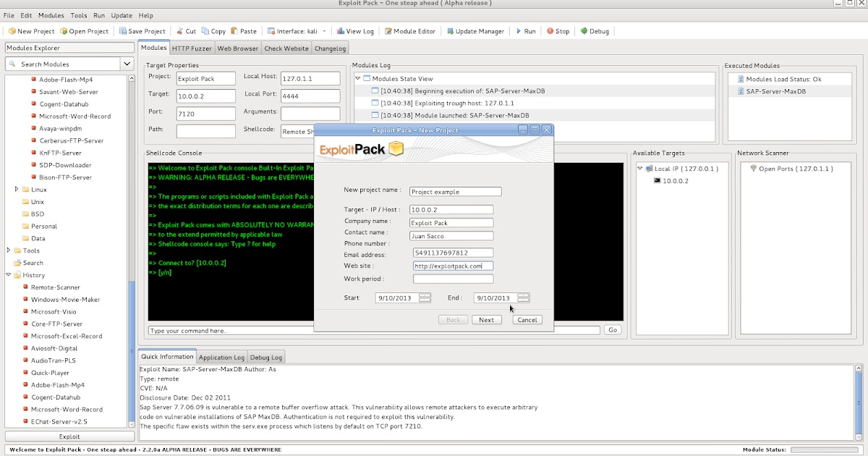868x456 pixels.
Task: Open the Tools menu
Action: (x=79, y=15)
